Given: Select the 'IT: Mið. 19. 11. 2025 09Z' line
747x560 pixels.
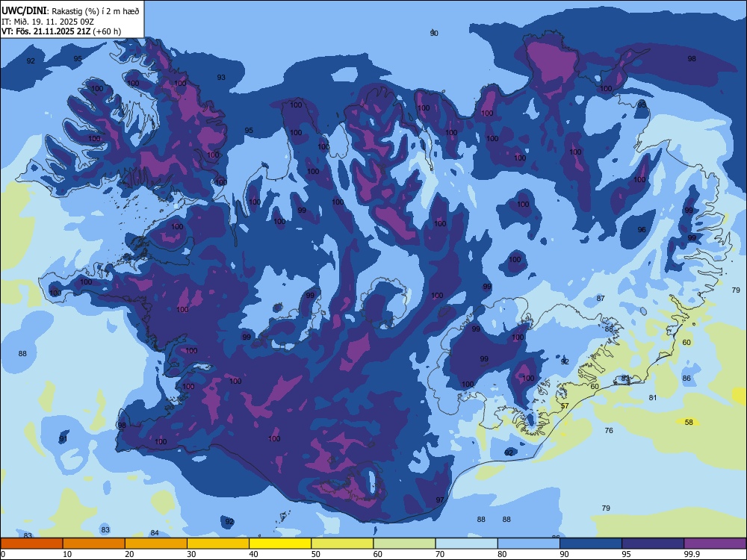Looking at the screenshot, I should [48, 22].
